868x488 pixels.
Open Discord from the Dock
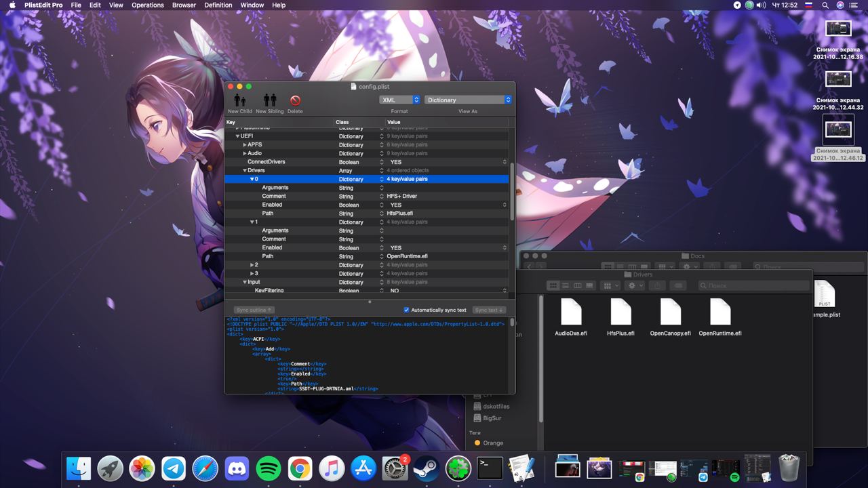pyautogui.click(x=237, y=468)
